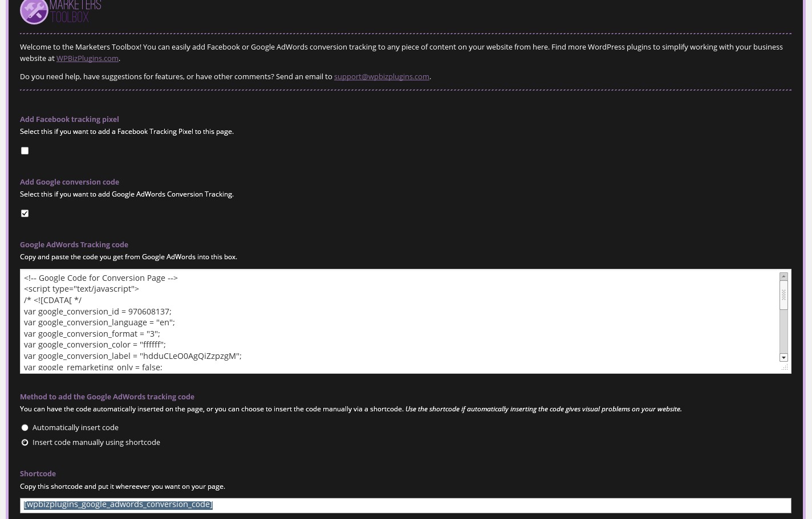Viewport: 812px width, 519px height.
Task: Uncheck the Add Google conversion code checkbox
Action: coord(25,213)
